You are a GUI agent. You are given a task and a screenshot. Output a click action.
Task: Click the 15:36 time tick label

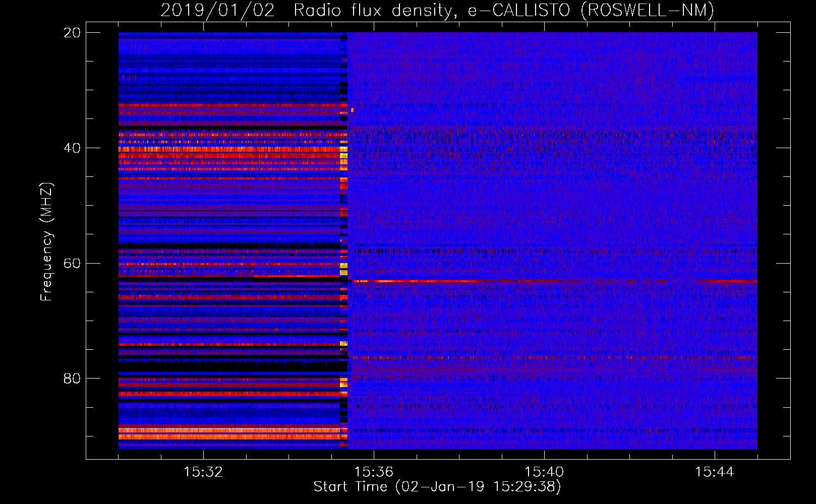[x=374, y=472]
